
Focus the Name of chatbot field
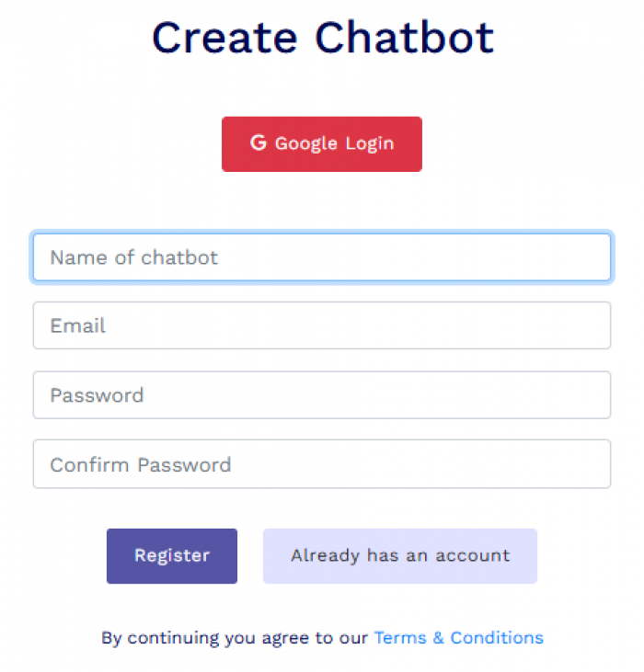tap(322, 257)
